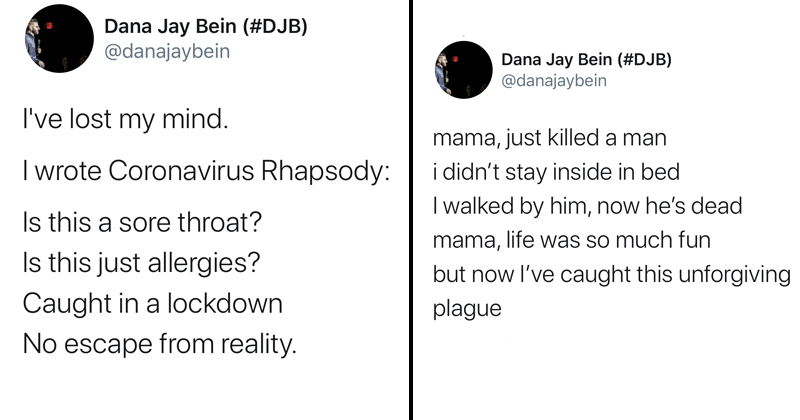Click "mama, just killed a man" line

[x=549, y=138]
